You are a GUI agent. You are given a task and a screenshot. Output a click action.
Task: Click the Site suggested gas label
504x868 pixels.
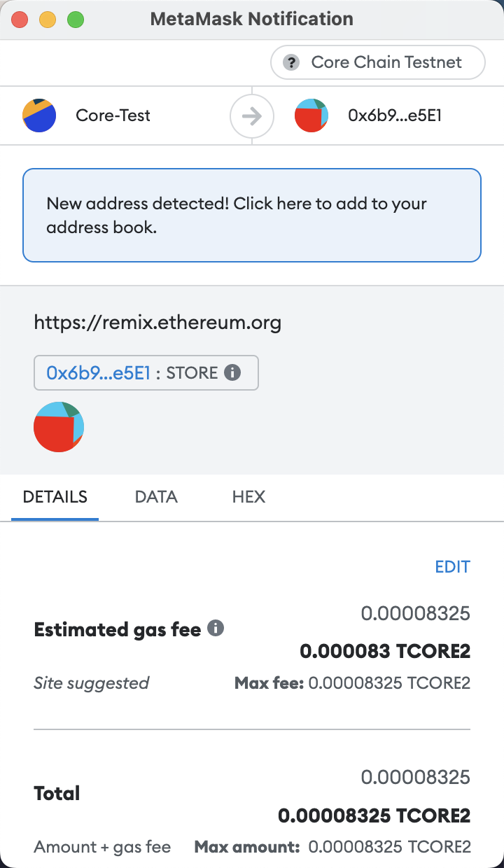click(x=92, y=682)
